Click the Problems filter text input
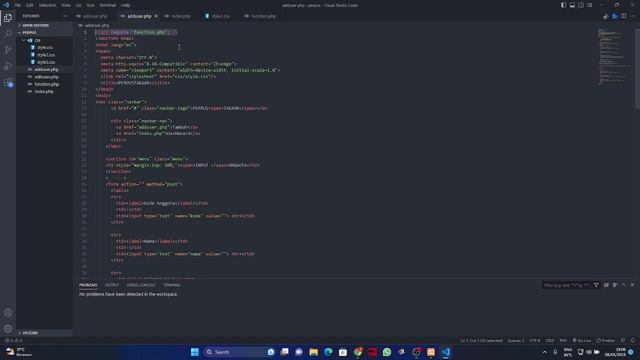The height and width of the screenshot is (360, 640). coord(567,285)
